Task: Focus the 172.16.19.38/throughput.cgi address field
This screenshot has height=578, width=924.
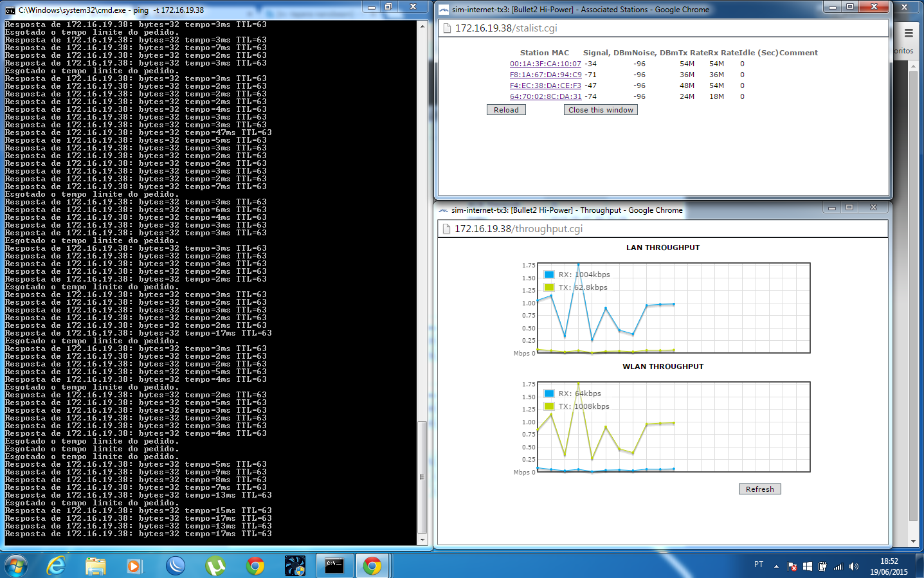Action: coord(663,229)
